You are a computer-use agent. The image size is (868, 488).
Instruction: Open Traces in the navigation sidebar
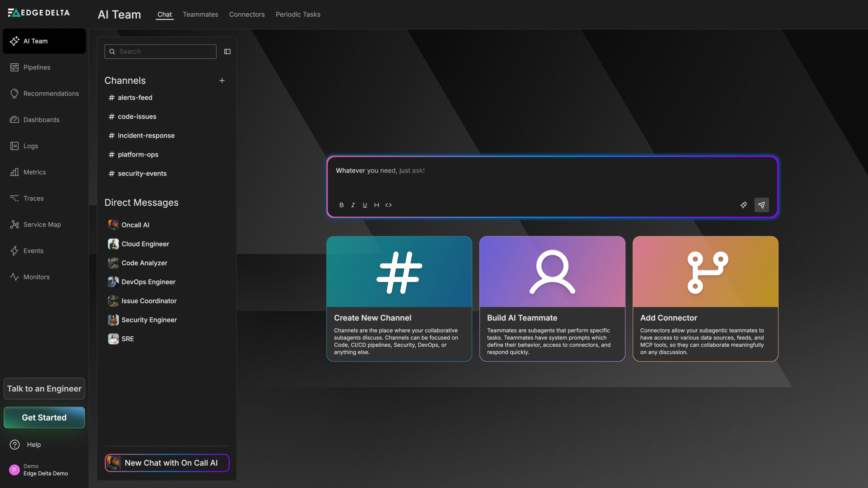tap(34, 198)
